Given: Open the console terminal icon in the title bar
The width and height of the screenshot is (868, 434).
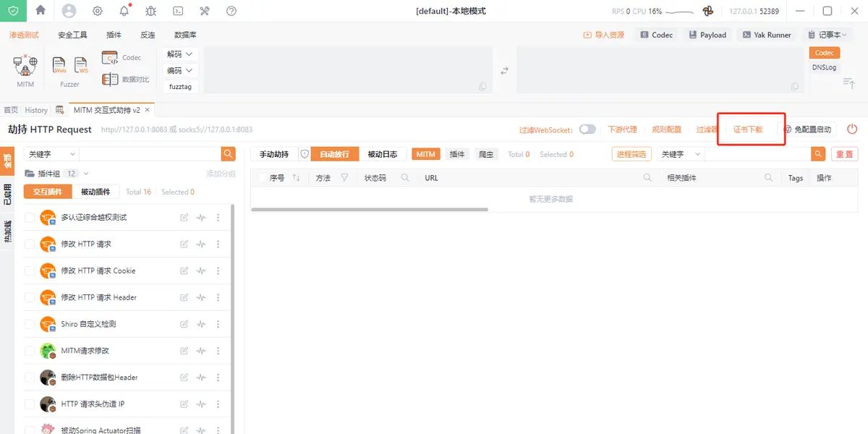Looking at the screenshot, I should click(x=176, y=11).
